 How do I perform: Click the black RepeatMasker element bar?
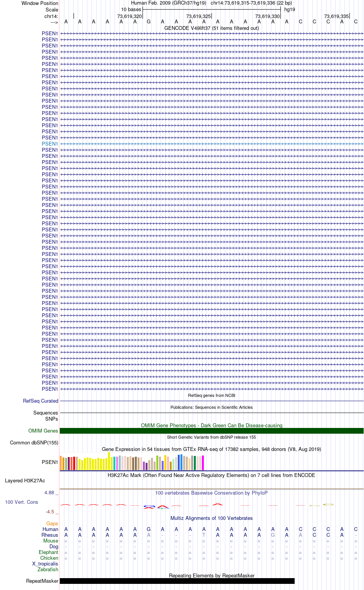tap(177, 581)
